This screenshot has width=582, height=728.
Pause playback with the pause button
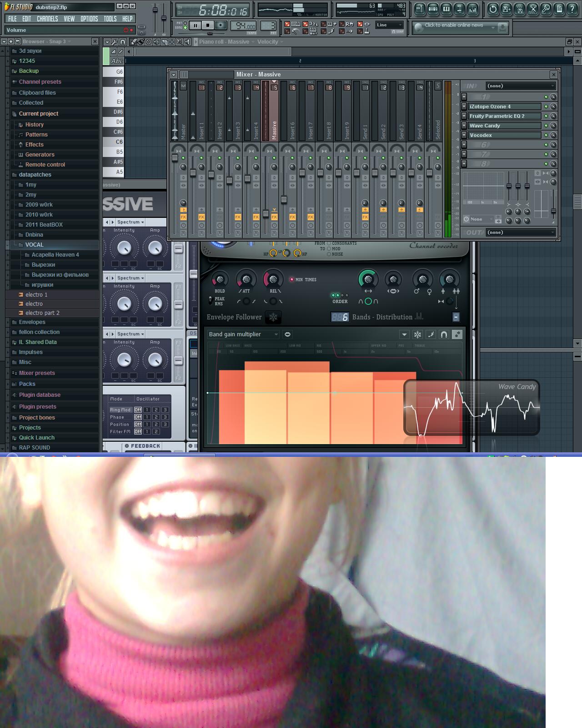pos(195,25)
